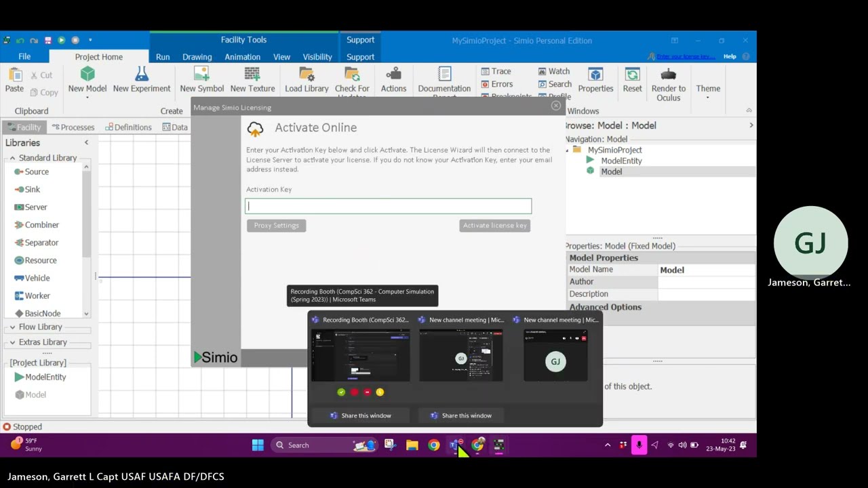Image resolution: width=868 pixels, height=488 pixels.
Task: Select Resource object in Standard Library
Action: pyautogui.click(x=35, y=260)
